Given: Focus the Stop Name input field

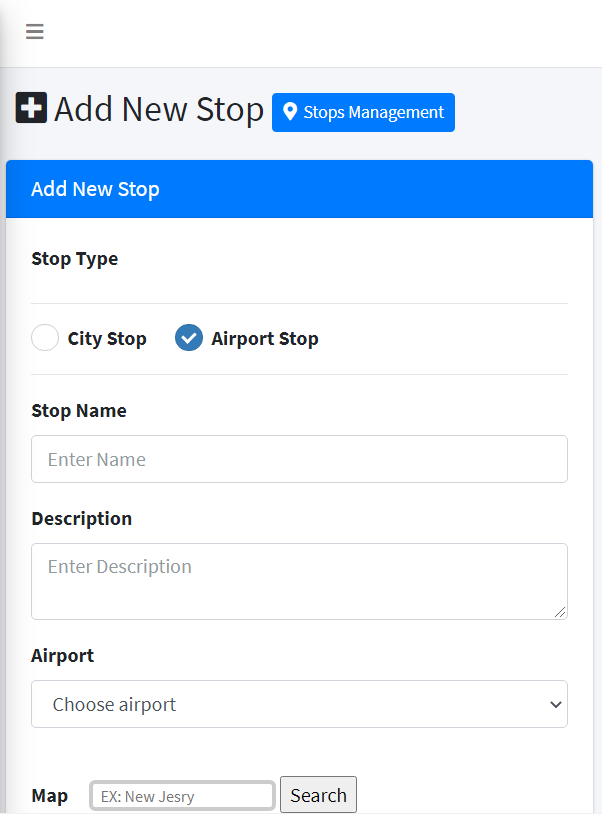Looking at the screenshot, I should tap(299, 459).
